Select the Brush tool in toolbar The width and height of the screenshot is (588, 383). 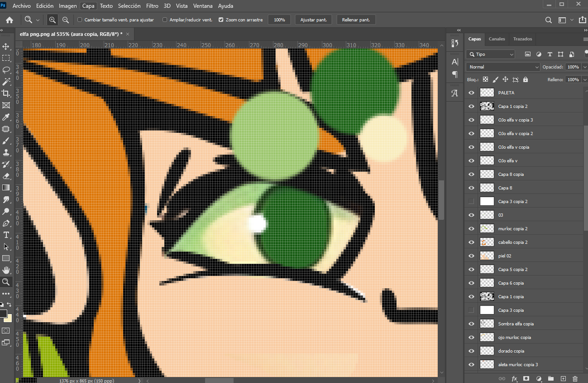(x=6, y=141)
